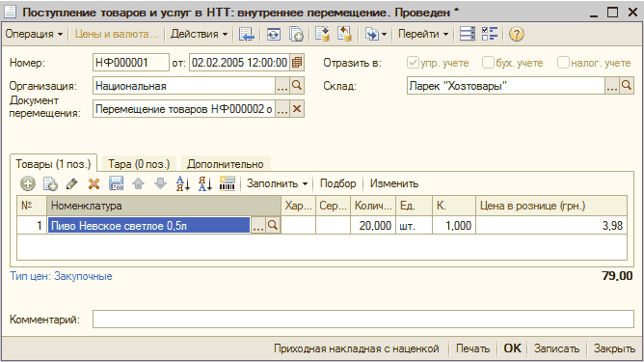The height and width of the screenshot is (362, 644).
Task: Select the quantity cell 20,000
Action: (x=373, y=226)
